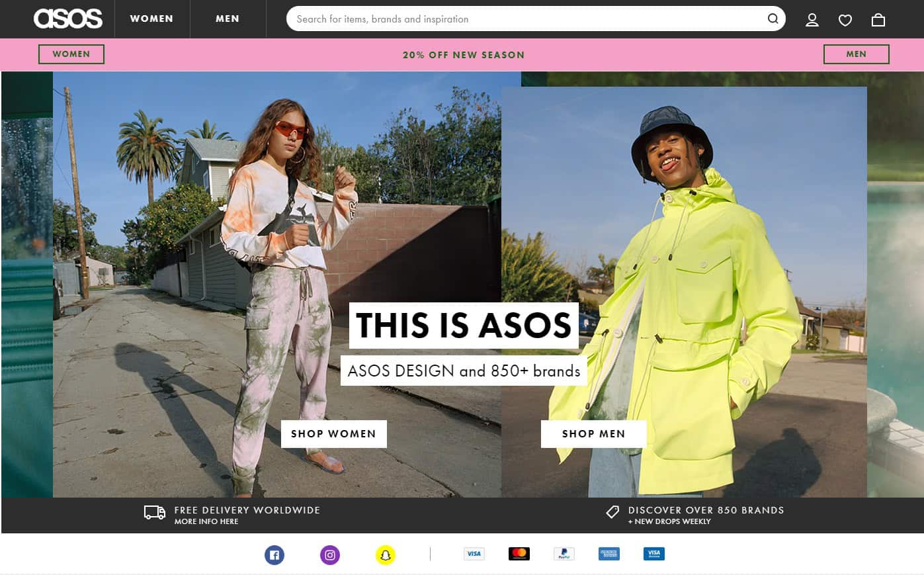Open DISCOVER OVER 850 BRANDS link
This screenshot has width=924, height=575.
(x=706, y=510)
